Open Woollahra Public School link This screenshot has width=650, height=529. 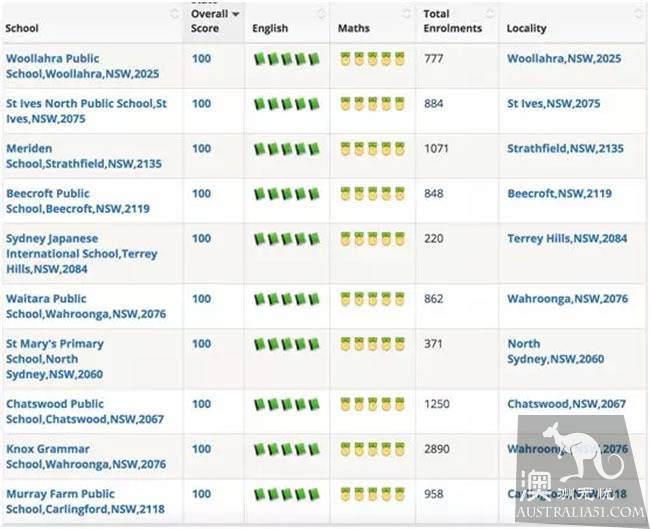click(82, 66)
